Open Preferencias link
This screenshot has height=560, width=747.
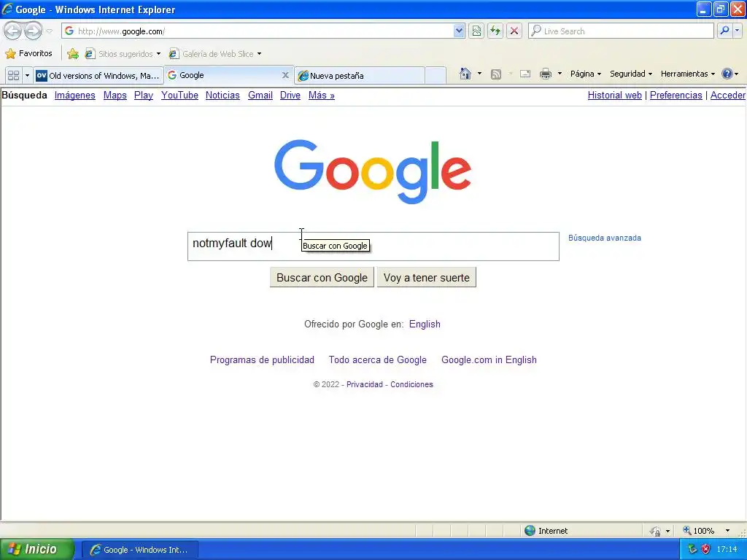(x=676, y=96)
